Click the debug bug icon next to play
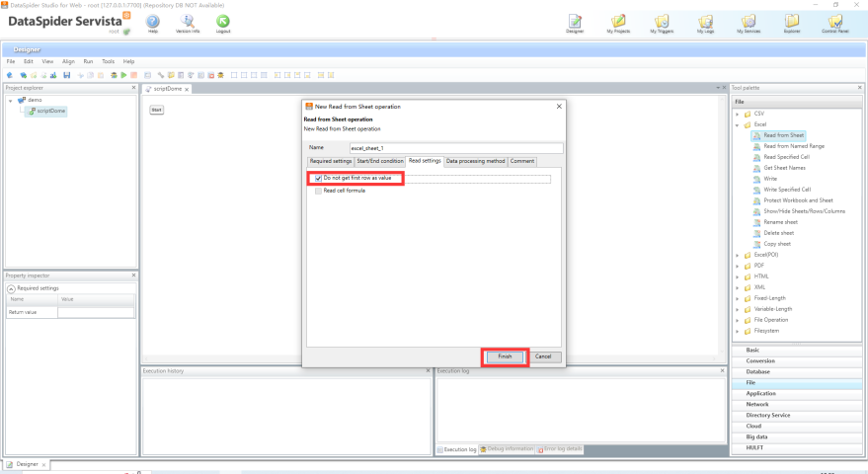This screenshot has width=868, height=474. click(x=114, y=75)
